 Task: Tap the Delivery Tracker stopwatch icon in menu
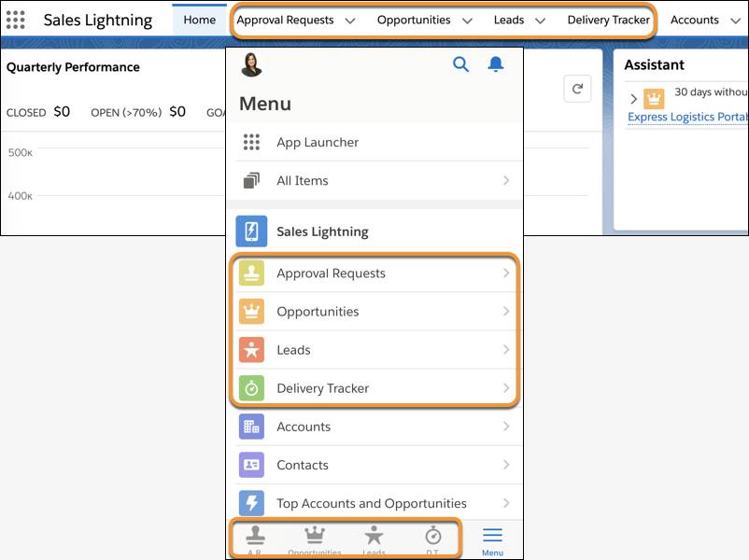pos(251,388)
